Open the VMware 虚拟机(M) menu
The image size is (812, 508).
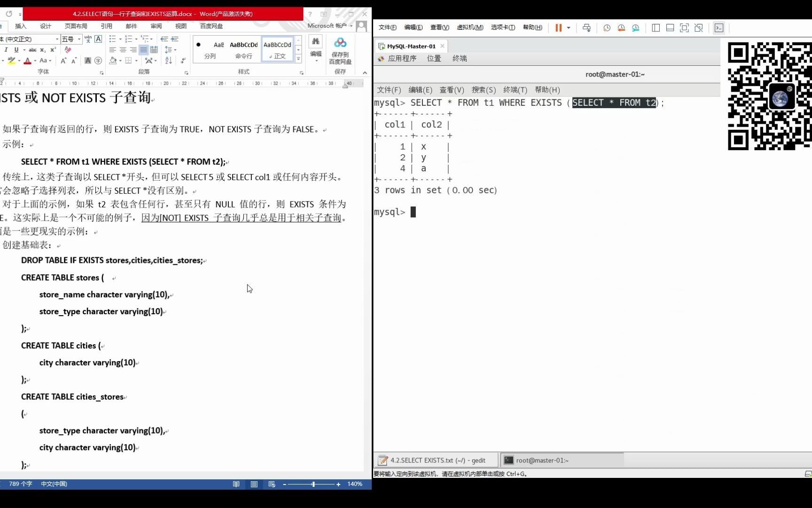coord(470,27)
